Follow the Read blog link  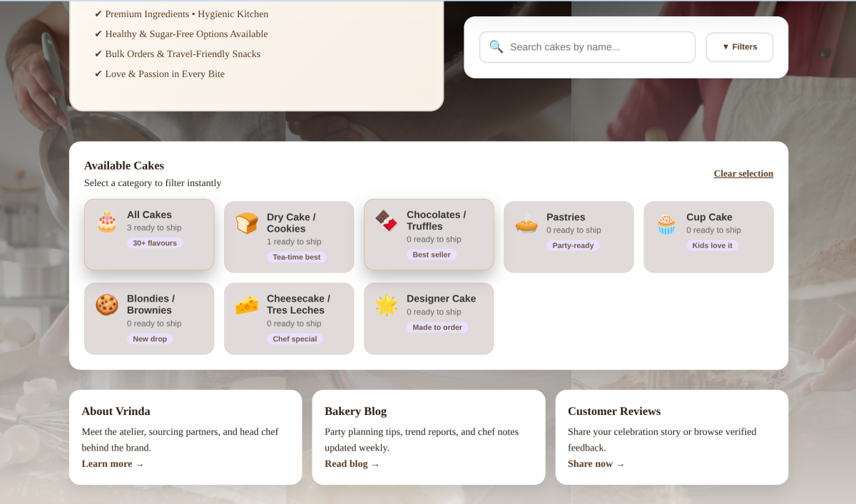click(x=352, y=464)
